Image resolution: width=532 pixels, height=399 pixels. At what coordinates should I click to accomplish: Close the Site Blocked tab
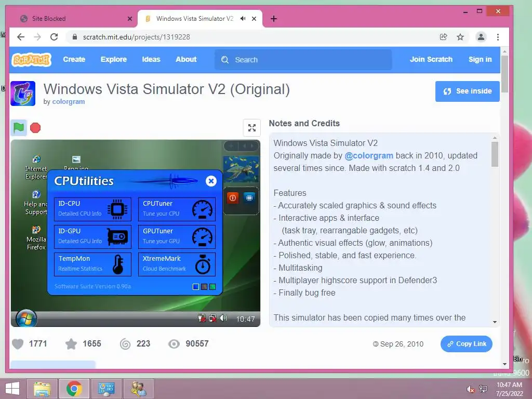click(129, 19)
